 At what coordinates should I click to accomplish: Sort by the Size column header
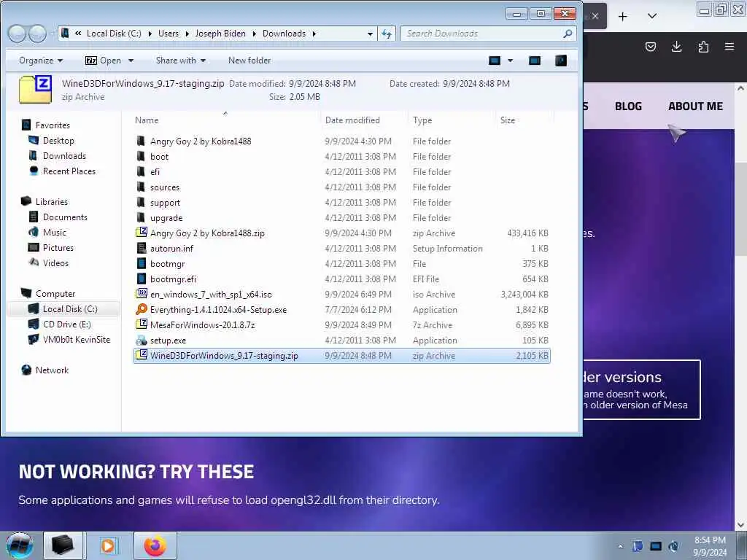(524, 120)
